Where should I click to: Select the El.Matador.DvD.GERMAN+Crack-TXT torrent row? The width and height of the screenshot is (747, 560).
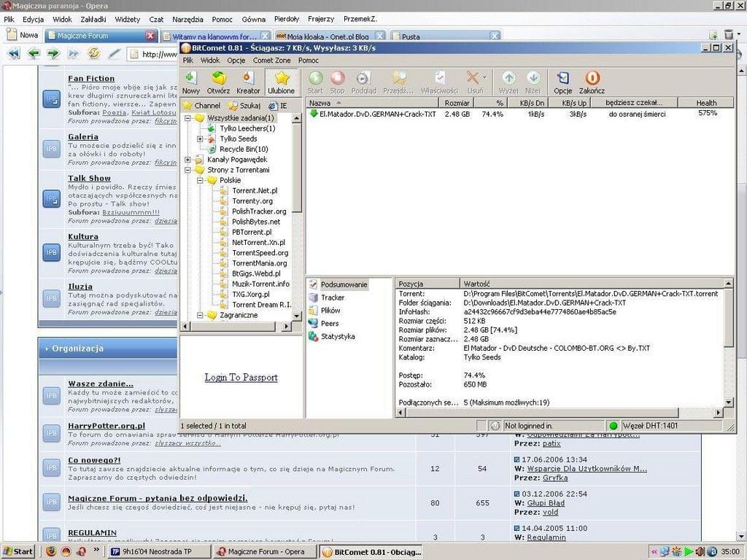point(519,114)
